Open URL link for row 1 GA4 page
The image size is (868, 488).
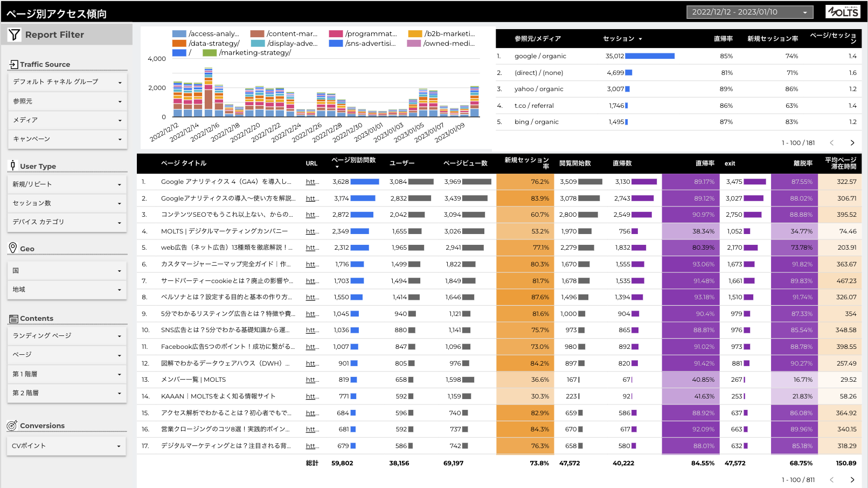pyautogui.click(x=313, y=182)
